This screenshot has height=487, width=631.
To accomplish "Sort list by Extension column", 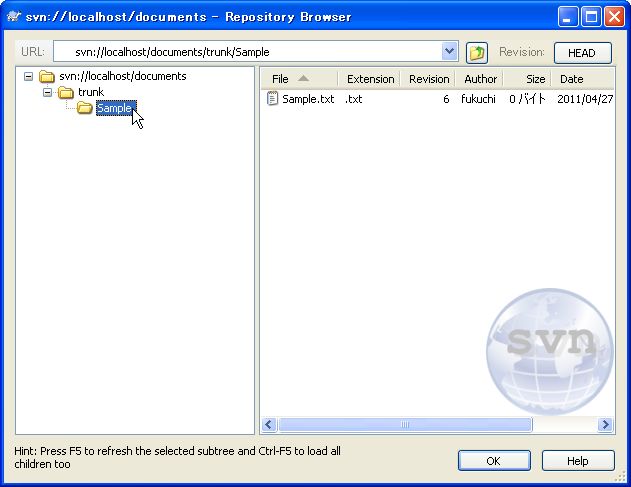I will tap(370, 79).
